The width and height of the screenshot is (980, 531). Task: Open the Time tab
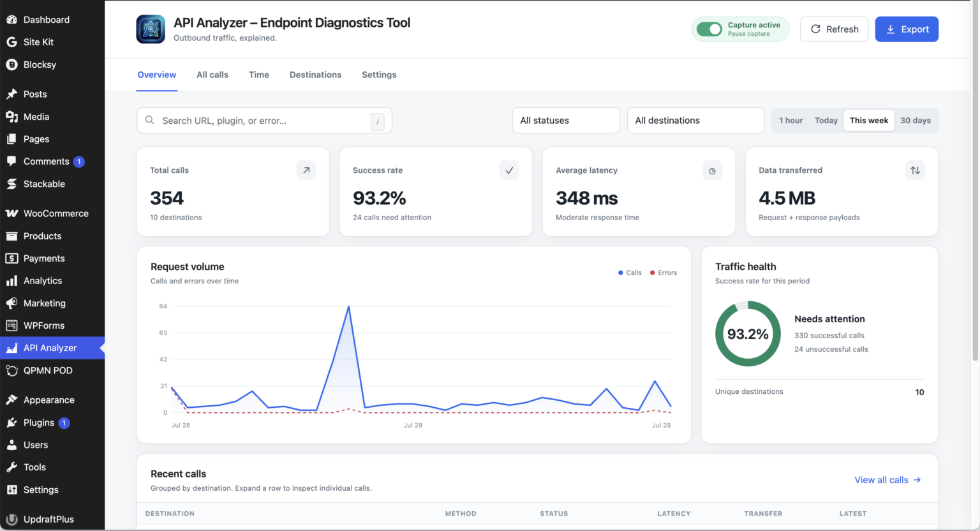click(x=259, y=75)
